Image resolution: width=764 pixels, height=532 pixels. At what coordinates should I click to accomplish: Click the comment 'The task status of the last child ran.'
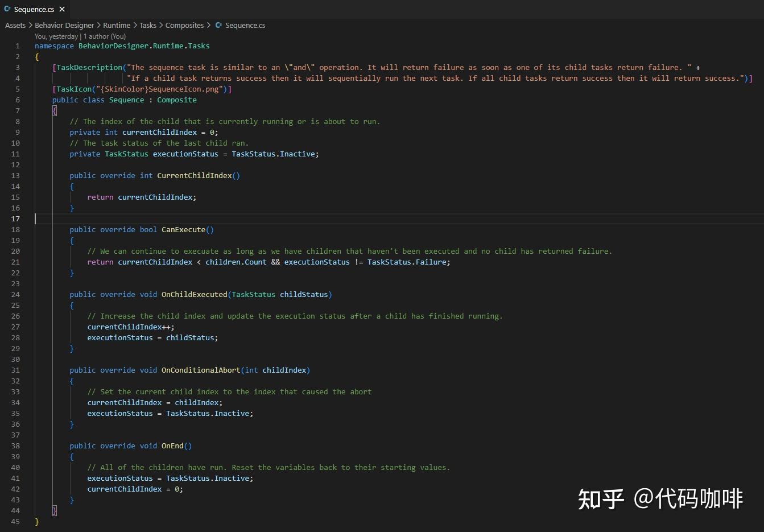click(159, 143)
